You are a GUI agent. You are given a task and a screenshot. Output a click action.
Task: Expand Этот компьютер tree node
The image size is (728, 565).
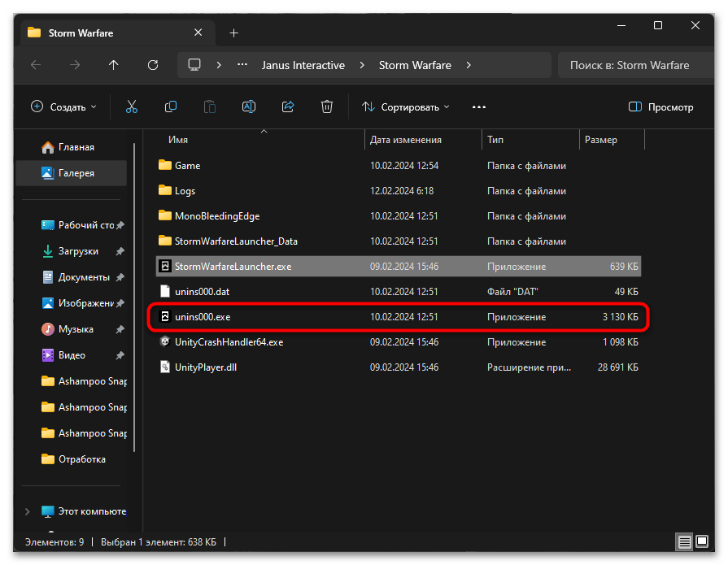(x=28, y=511)
